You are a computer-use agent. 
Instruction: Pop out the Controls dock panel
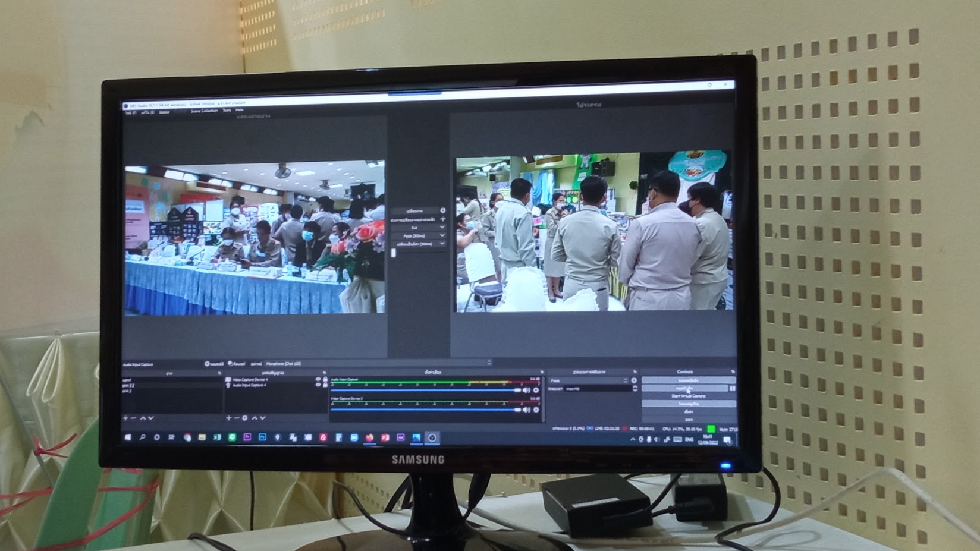[x=733, y=372]
